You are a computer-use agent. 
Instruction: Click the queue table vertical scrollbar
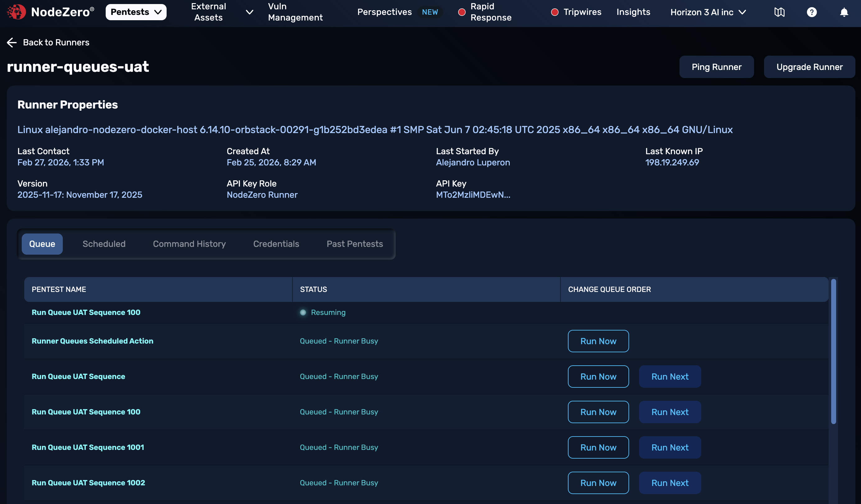[833, 352]
